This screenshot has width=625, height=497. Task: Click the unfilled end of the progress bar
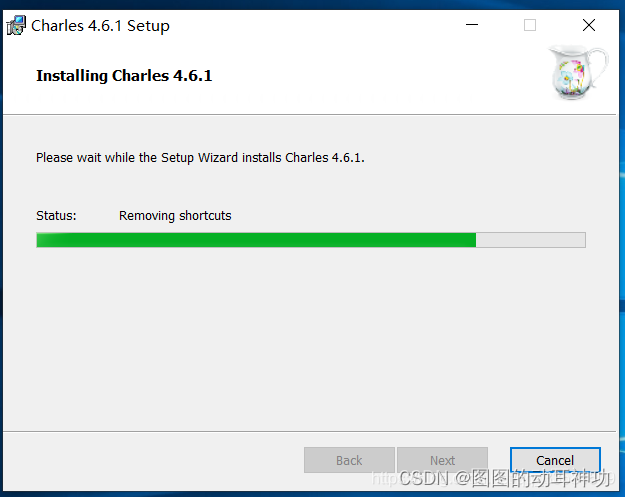click(x=531, y=240)
